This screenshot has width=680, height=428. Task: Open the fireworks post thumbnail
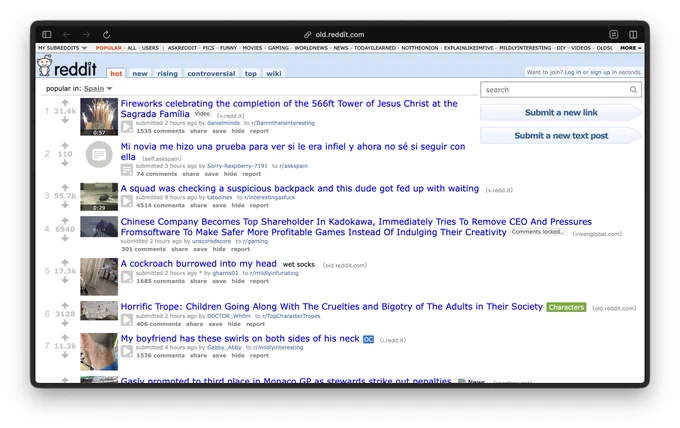click(99, 117)
